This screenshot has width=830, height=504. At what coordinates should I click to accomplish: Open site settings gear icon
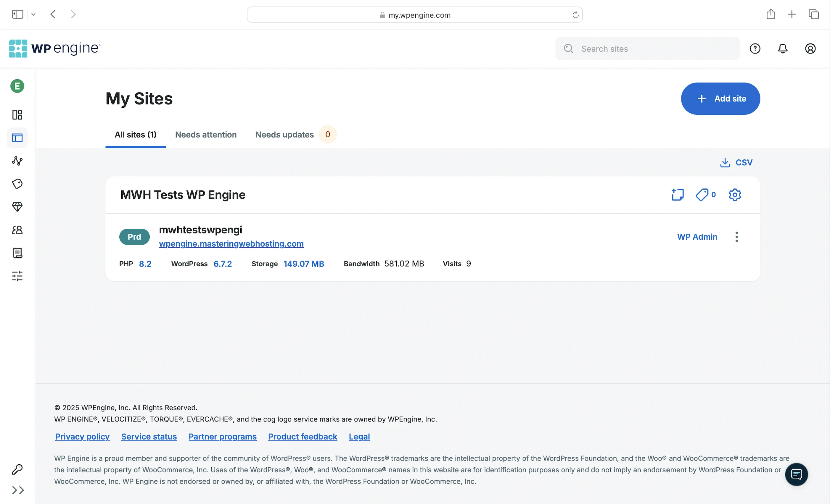coord(735,195)
